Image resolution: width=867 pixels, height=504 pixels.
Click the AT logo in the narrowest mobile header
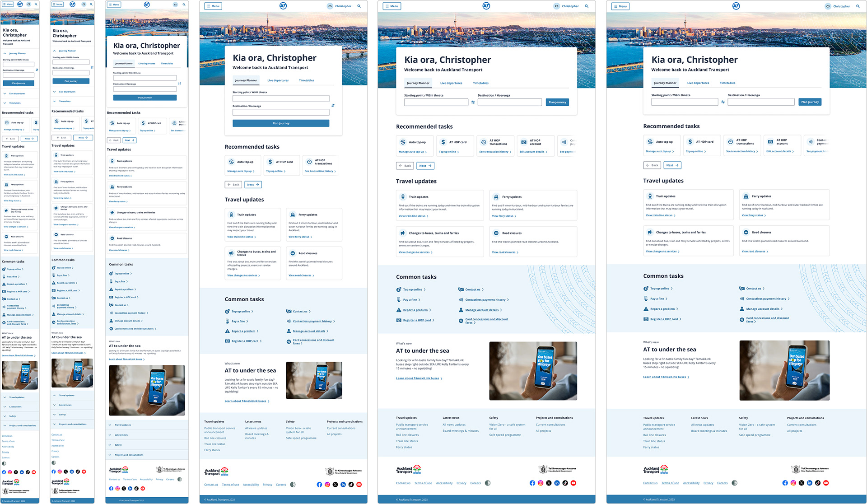point(20,4)
